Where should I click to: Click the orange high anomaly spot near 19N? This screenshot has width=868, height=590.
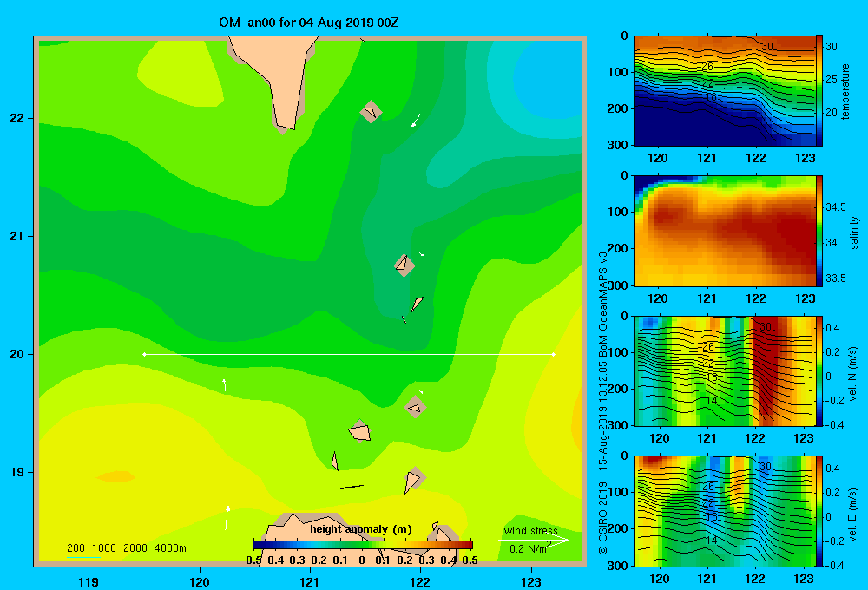(x=115, y=476)
